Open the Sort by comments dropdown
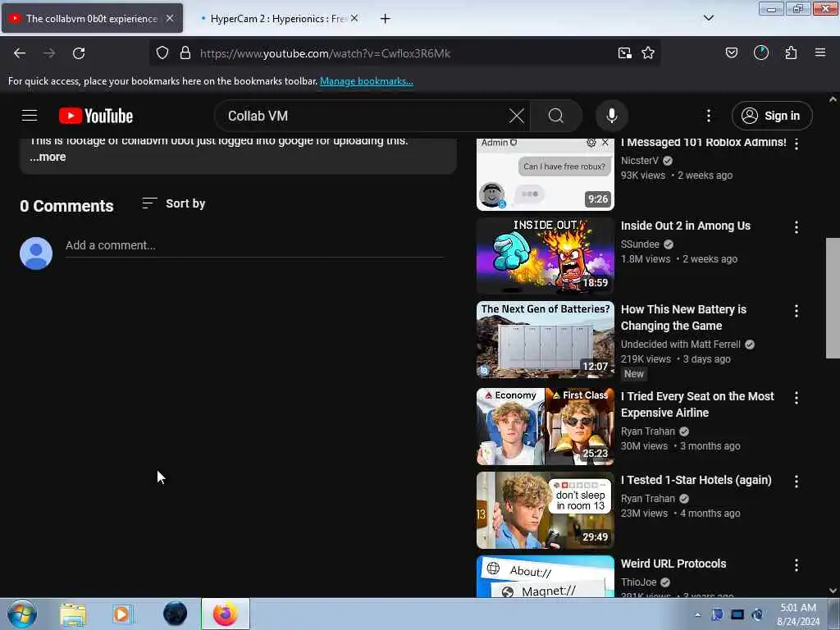 point(174,203)
